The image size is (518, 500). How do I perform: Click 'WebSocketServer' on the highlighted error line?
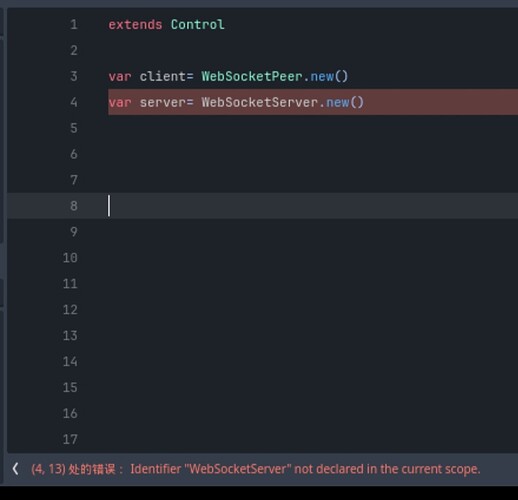[260, 102]
